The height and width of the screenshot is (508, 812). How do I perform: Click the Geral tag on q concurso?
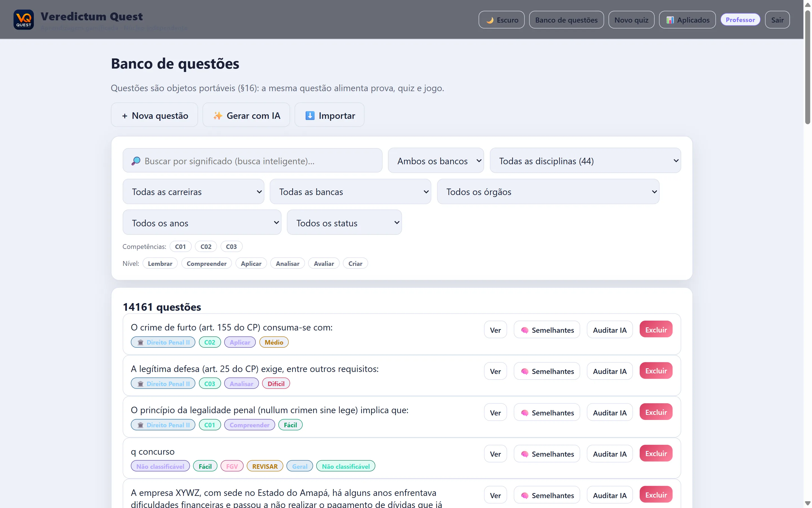tap(300, 466)
